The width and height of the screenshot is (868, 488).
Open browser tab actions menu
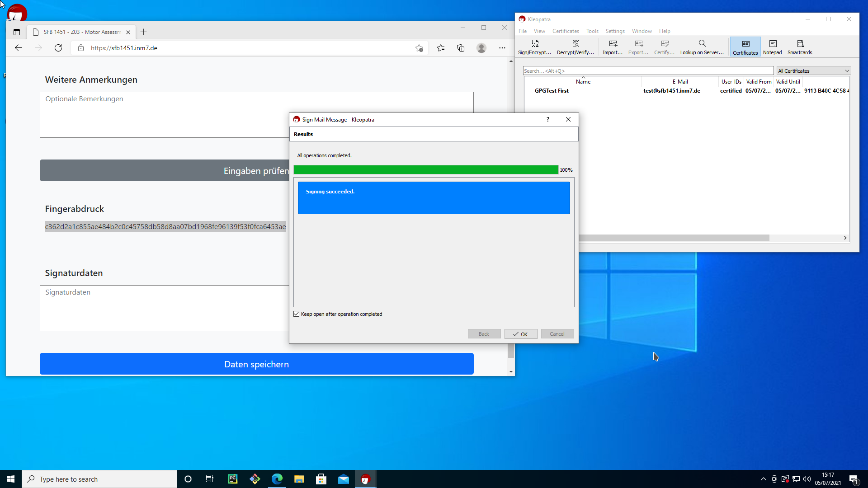(17, 32)
